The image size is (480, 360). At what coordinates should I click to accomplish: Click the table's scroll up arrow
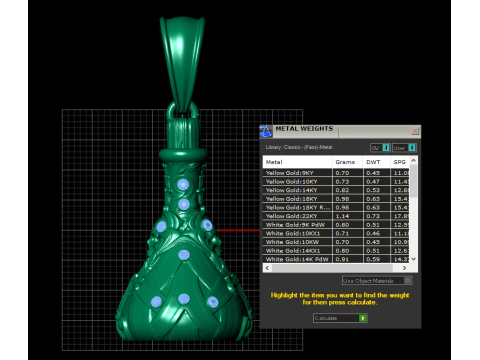point(413,161)
